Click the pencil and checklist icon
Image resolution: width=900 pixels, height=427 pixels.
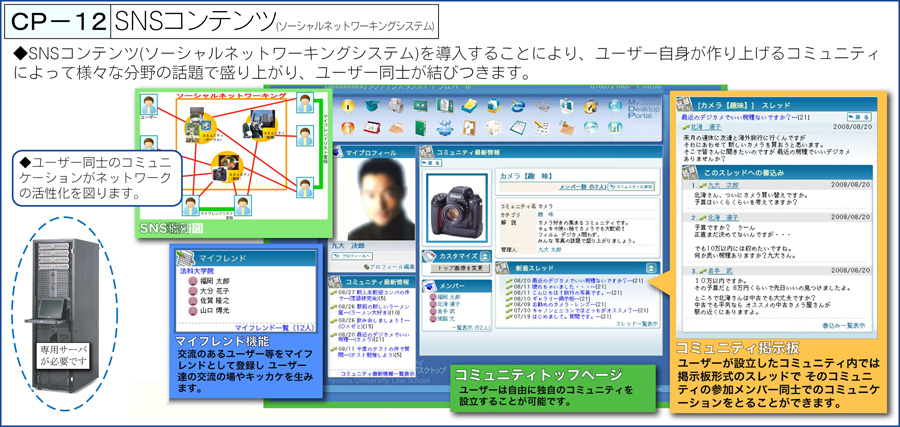(x=542, y=128)
